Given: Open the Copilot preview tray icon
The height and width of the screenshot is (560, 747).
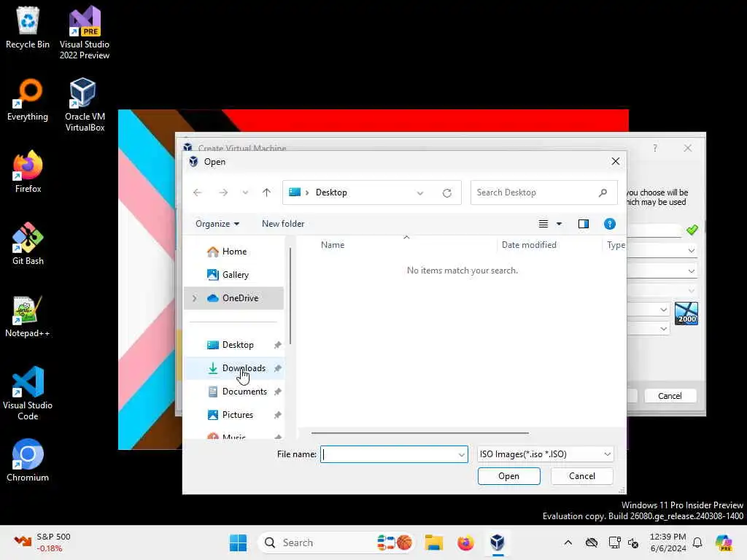Looking at the screenshot, I should (724, 542).
